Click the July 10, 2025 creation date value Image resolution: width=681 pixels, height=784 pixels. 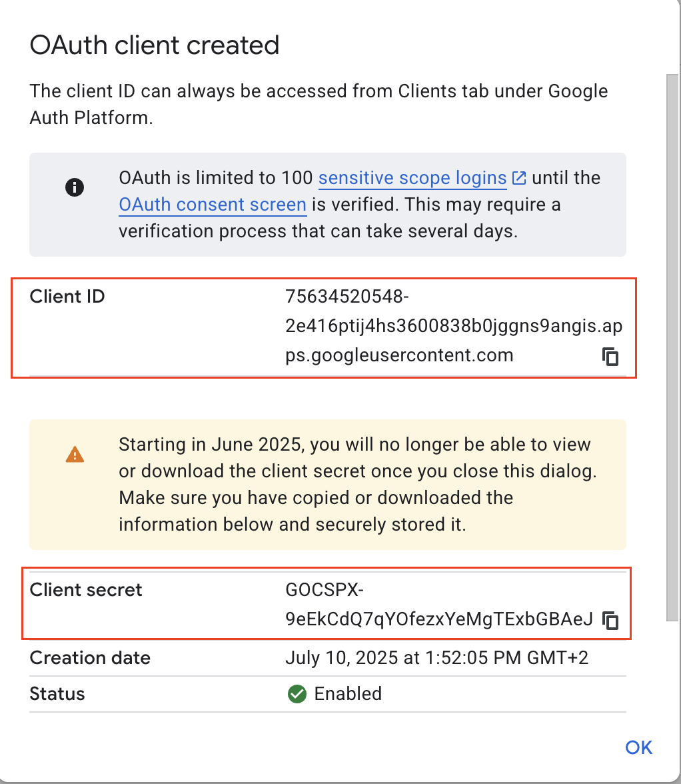point(436,658)
